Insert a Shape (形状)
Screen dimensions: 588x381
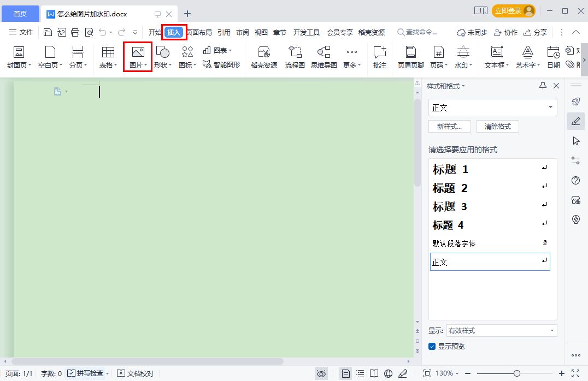tap(163, 57)
